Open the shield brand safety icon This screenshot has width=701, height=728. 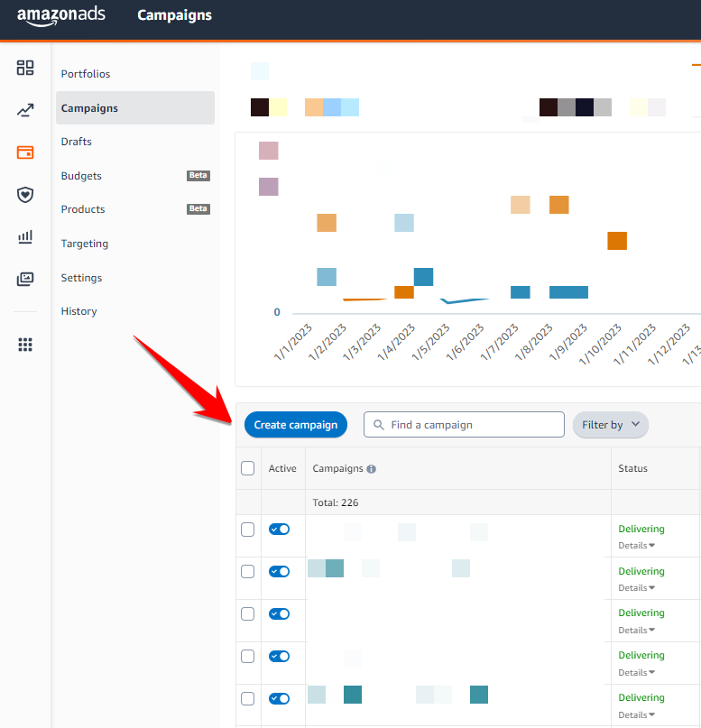[x=25, y=195]
